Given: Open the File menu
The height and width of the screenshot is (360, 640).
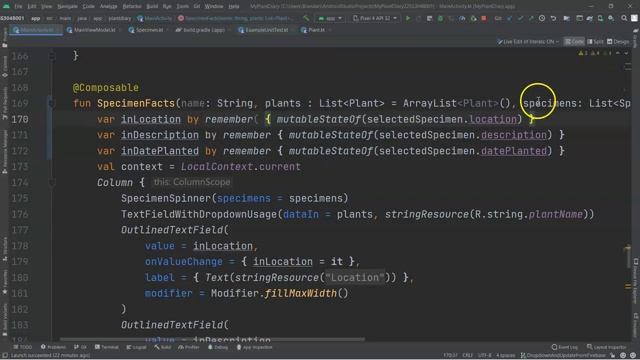Looking at the screenshot, I should (18, 6).
